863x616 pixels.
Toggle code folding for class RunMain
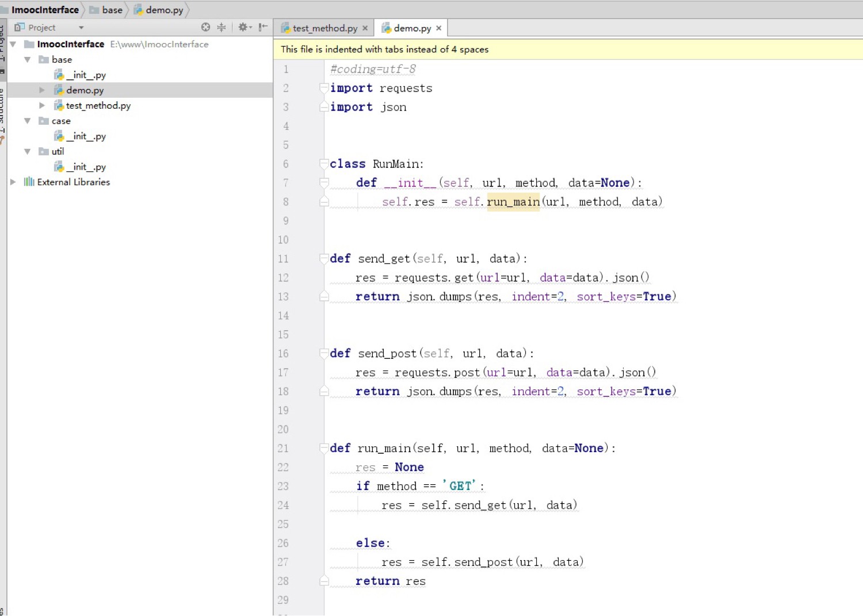pyautogui.click(x=324, y=164)
